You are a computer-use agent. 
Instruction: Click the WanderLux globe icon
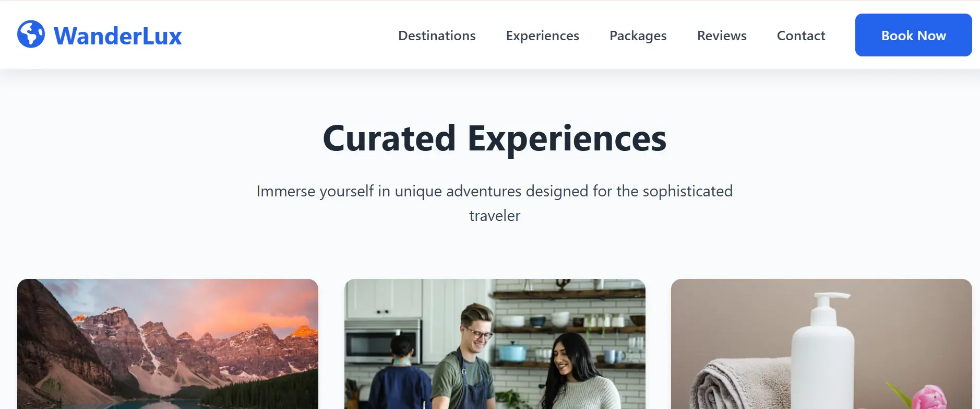[x=31, y=35]
